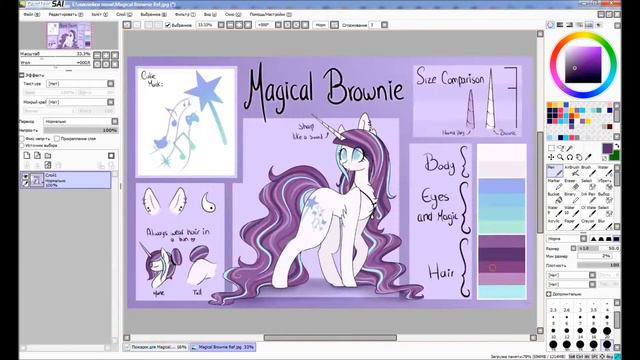Open the Фильтр menu
This screenshot has height=360, width=640.
pyautogui.click(x=185, y=14)
